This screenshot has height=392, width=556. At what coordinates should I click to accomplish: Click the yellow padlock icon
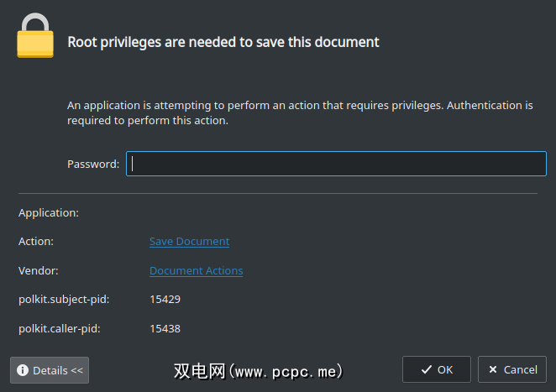click(35, 36)
